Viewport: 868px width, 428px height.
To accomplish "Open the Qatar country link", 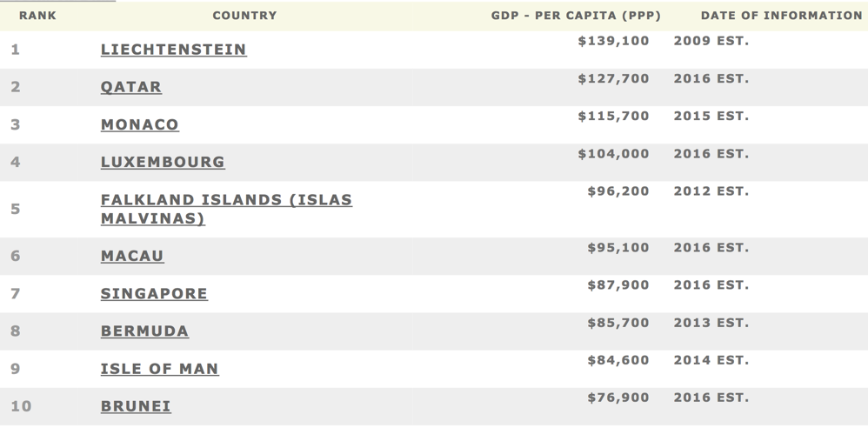I will pos(131,87).
